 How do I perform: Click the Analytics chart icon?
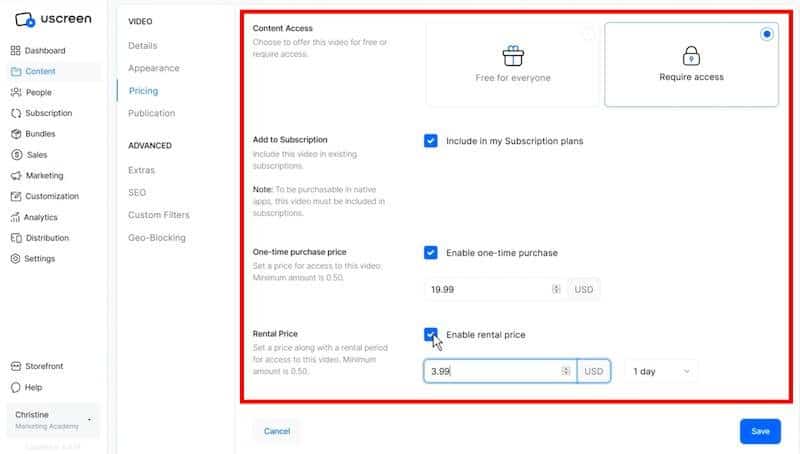[x=16, y=217]
